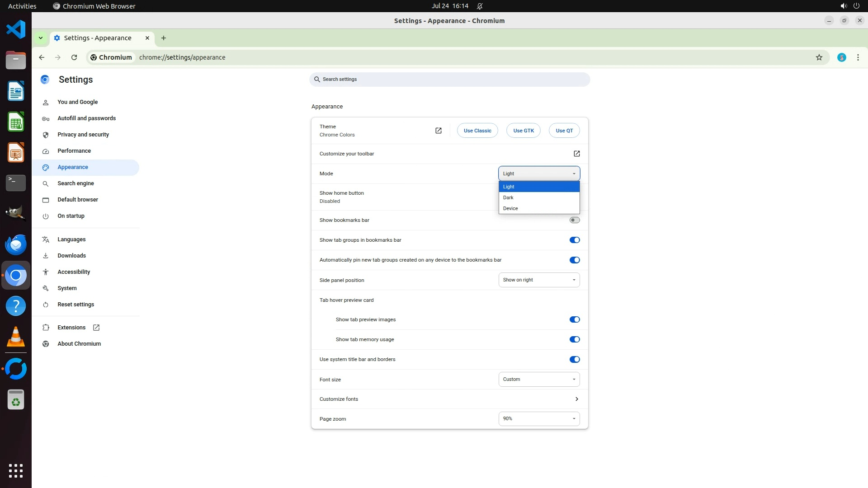The image size is (868, 488).
Task: Reload the page with the refresh icon
Action: (x=74, y=57)
